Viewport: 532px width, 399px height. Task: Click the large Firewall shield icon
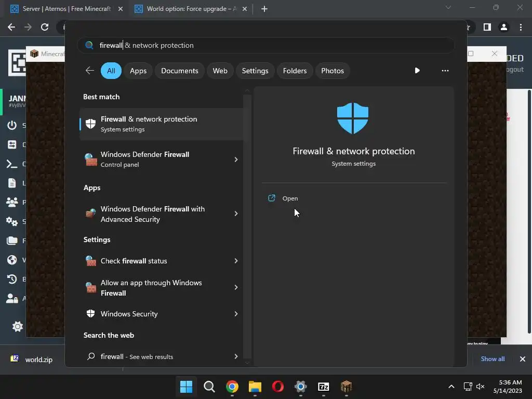click(353, 118)
